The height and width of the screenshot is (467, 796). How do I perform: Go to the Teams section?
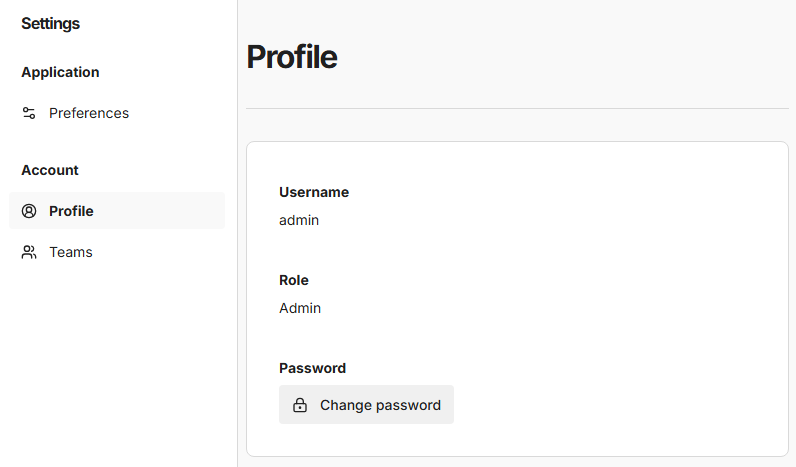coord(71,252)
